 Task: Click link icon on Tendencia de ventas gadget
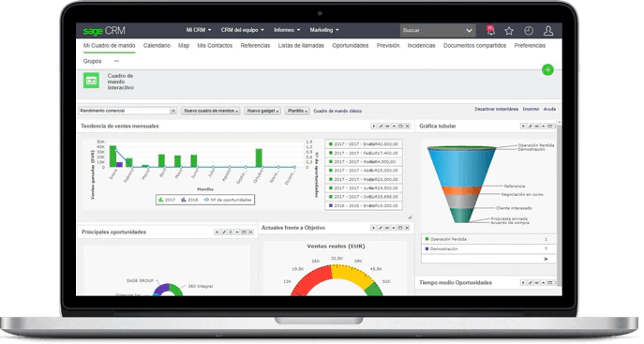387,126
